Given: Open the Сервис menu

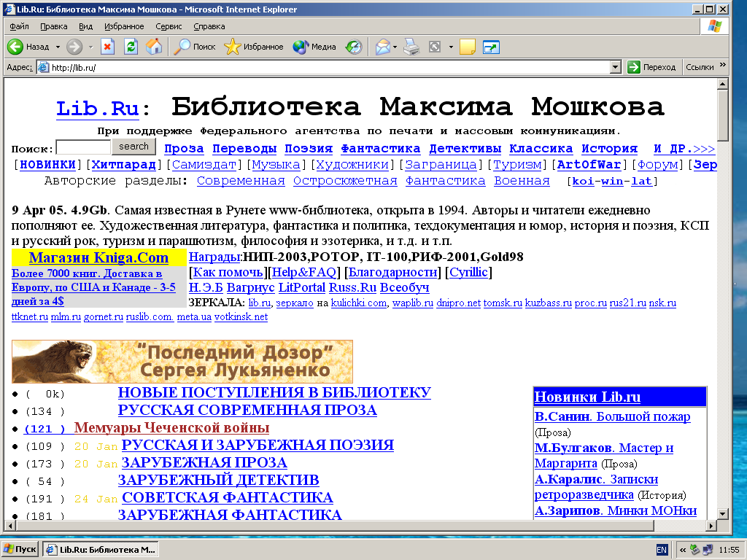Looking at the screenshot, I should coord(169,26).
